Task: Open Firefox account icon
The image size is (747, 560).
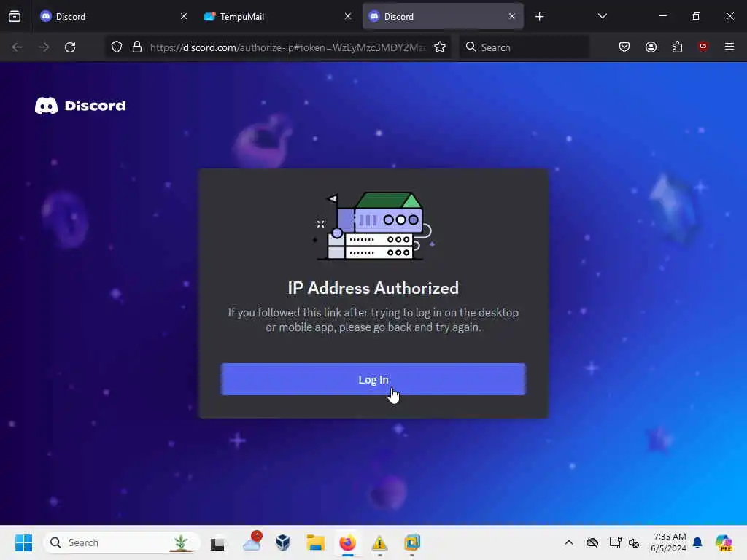Action: pyautogui.click(x=651, y=47)
